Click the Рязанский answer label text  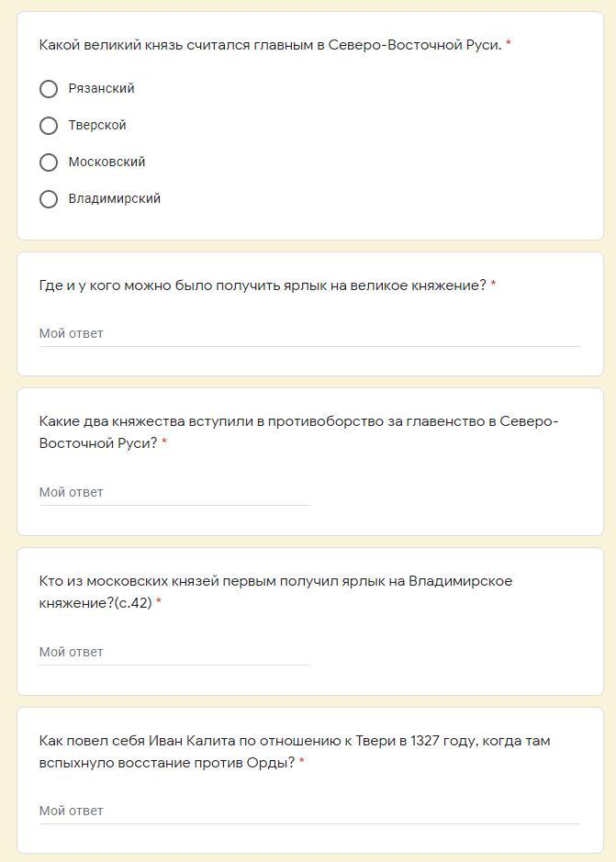coord(101,88)
